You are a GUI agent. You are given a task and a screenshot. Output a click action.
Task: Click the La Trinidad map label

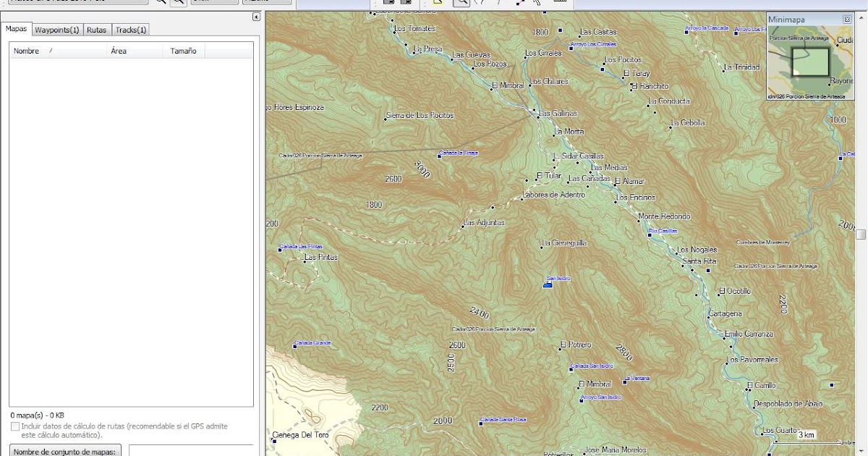(742, 67)
